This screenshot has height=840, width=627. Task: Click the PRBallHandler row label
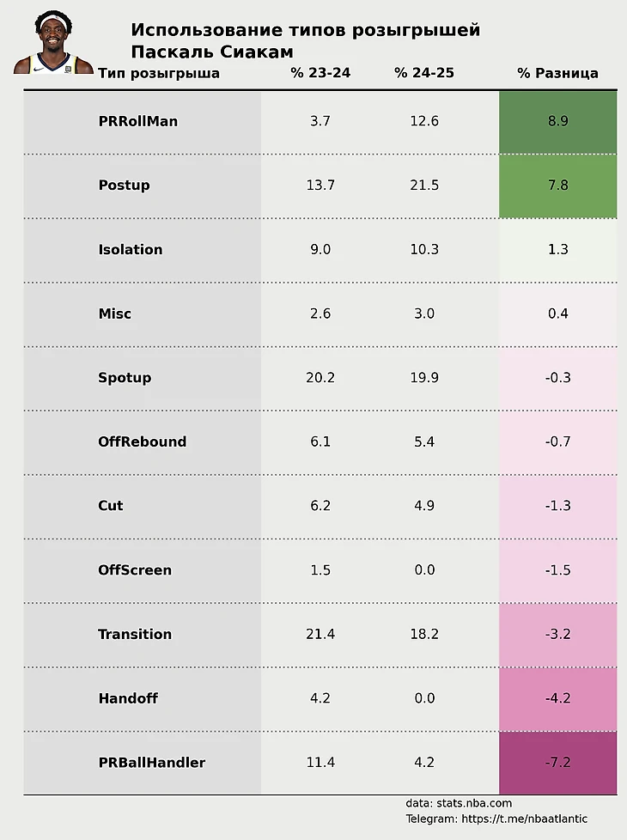[x=152, y=762]
